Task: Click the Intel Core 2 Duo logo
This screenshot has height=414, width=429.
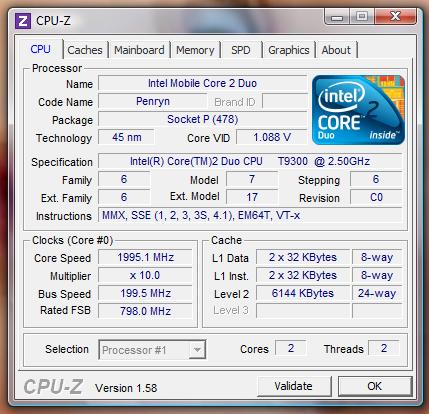Action: [358, 110]
